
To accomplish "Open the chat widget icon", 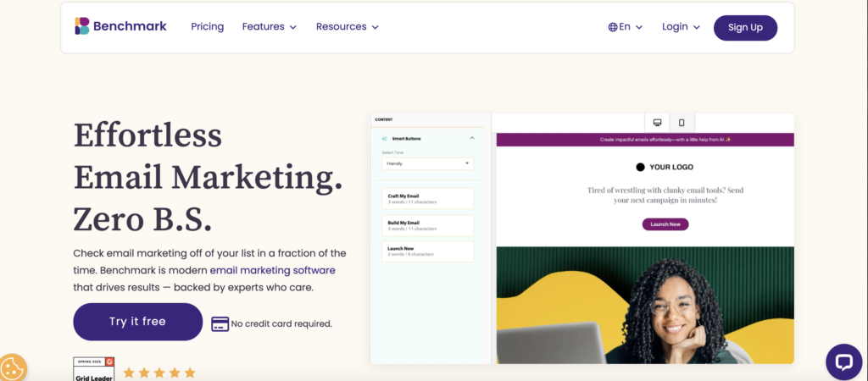I will 843,362.
